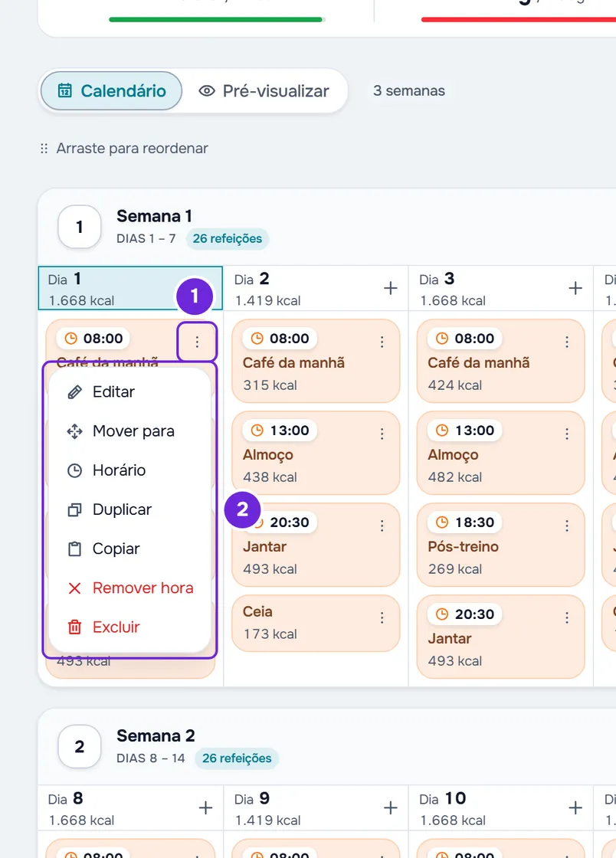
Task: Click the drag handle dots near Arraste para reordenar
Action: click(44, 149)
